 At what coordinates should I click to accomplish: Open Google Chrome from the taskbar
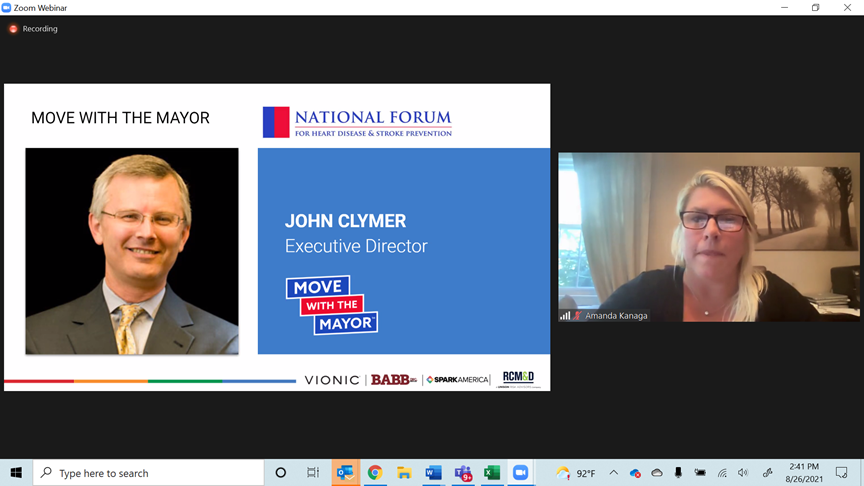[375, 473]
